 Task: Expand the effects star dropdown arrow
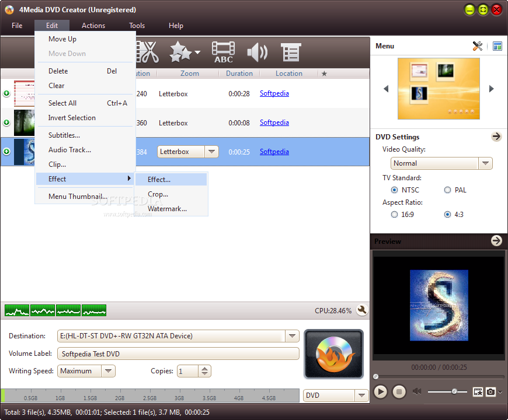pyautogui.click(x=197, y=52)
